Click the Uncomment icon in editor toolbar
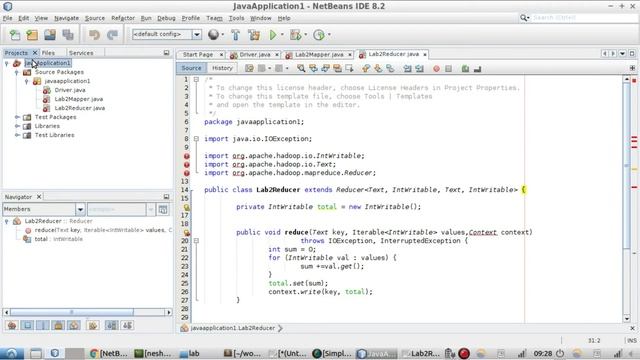 pyautogui.click(x=477, y=69)
